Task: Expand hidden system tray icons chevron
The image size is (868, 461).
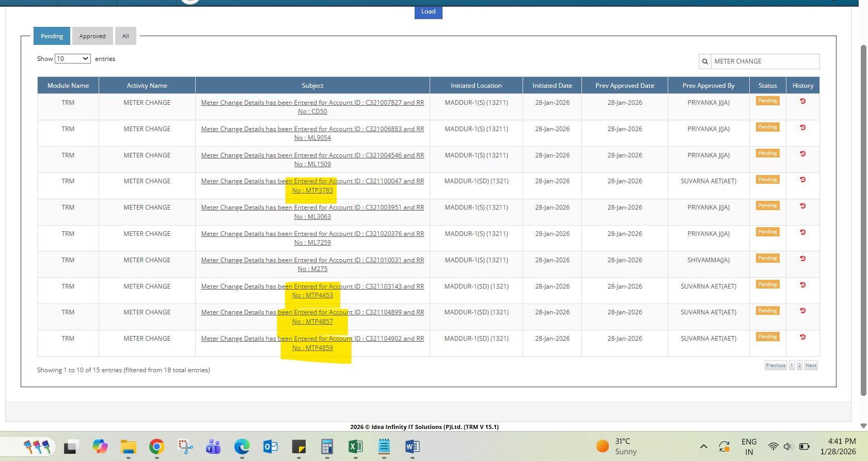Action: tap(703, 447)
